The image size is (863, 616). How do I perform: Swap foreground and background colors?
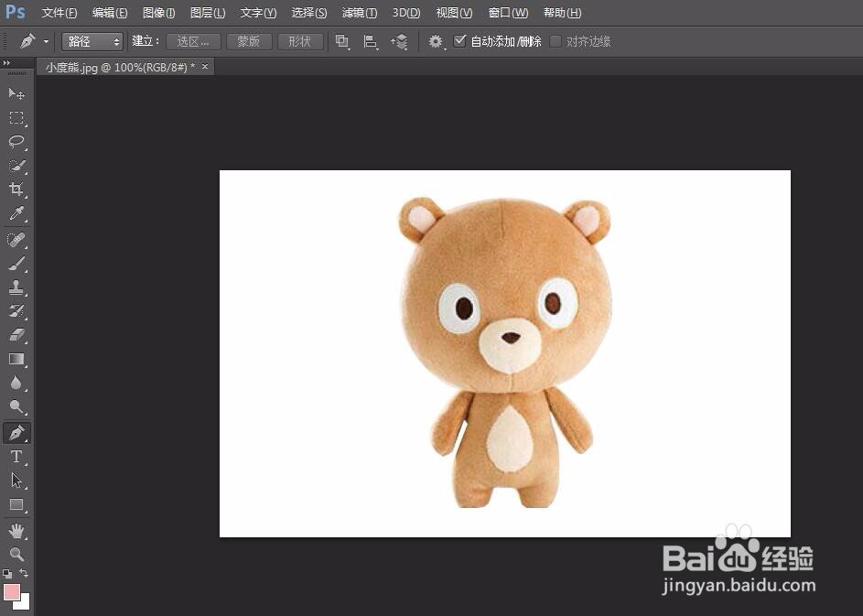(24, 573)
